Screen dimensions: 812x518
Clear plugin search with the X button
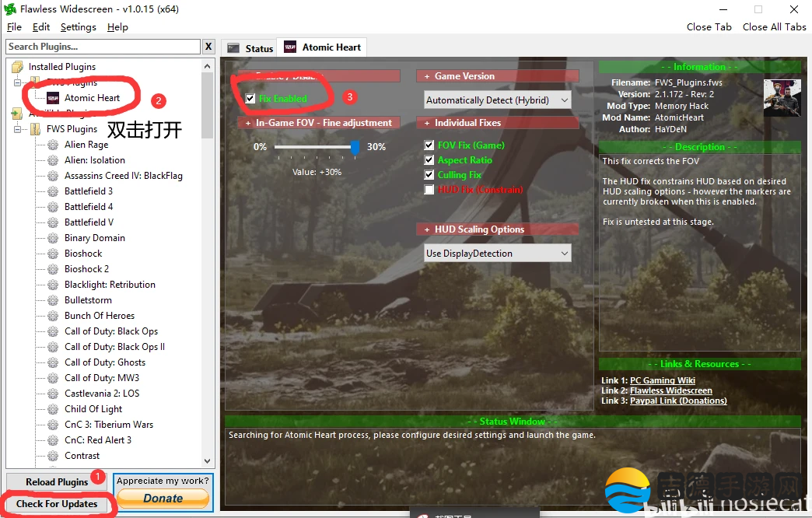[x=208, y=47]
